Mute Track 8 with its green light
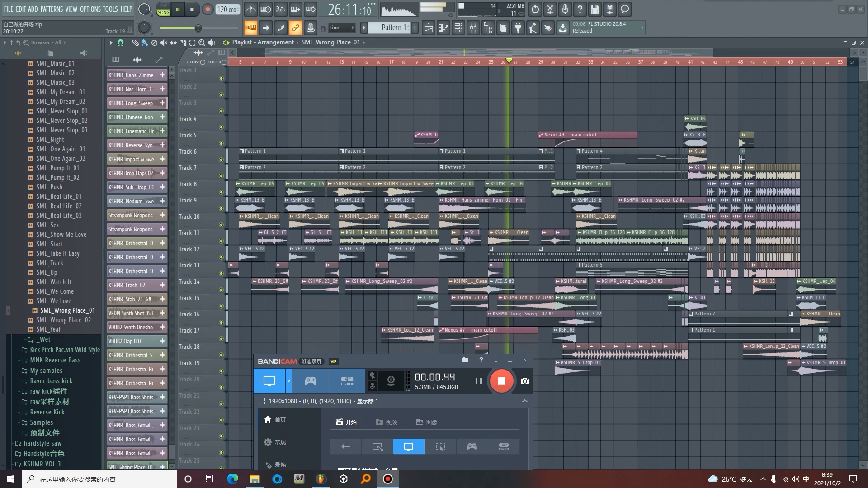The width and height of the screenshot is (868, 488). coord(221,192)
